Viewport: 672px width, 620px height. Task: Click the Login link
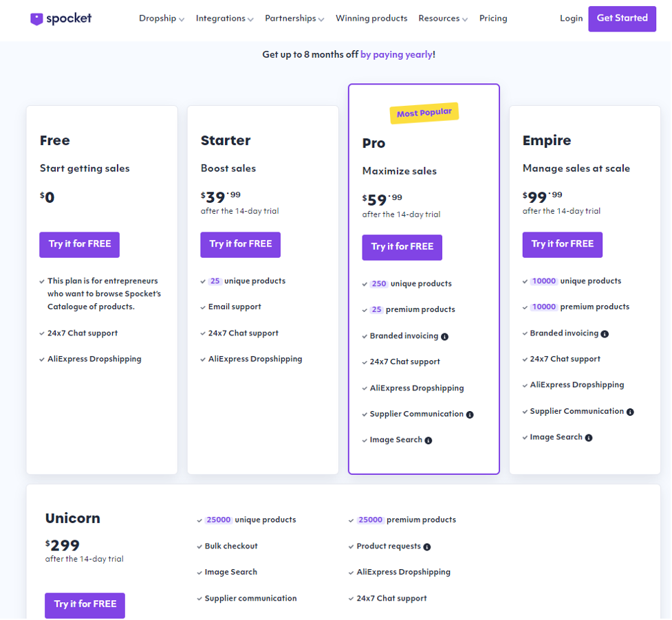pos(571,19)
